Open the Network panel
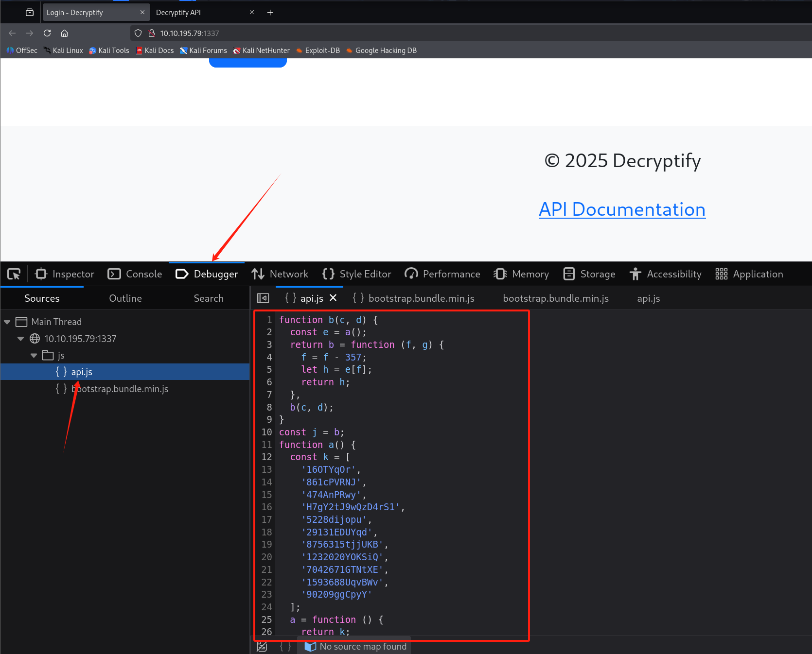 click(280, 274)
